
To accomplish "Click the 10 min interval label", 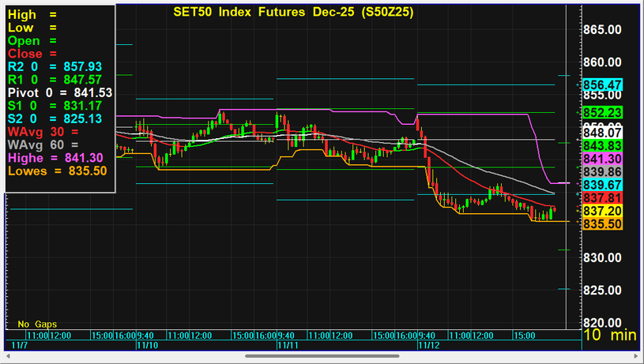I will point(609,336).
